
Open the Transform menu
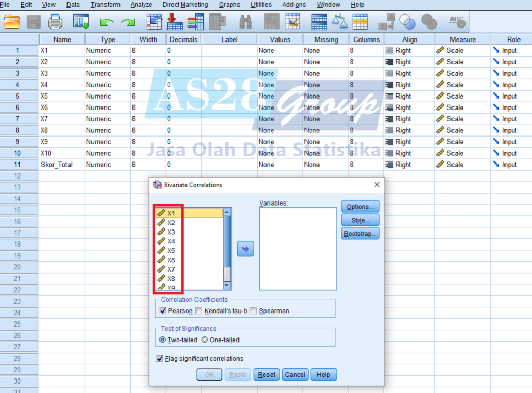pos(105,5)
